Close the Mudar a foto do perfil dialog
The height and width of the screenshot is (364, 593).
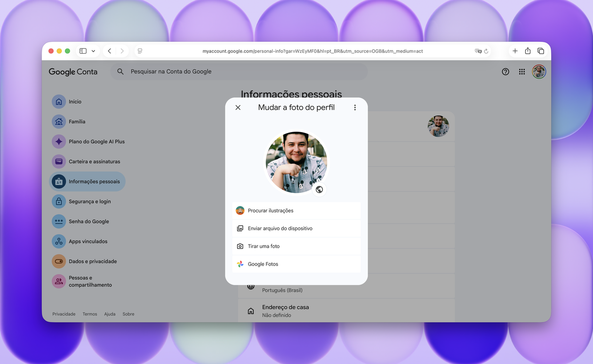click(238, 108)
